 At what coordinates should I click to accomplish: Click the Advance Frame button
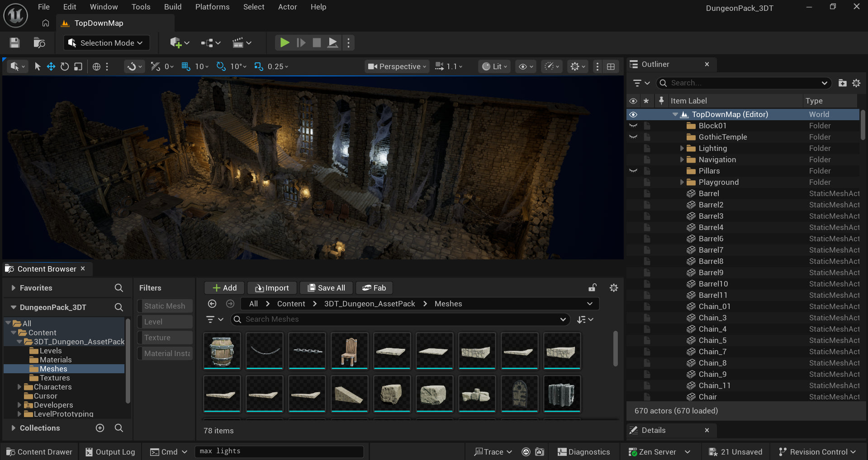tap(301, 43)
